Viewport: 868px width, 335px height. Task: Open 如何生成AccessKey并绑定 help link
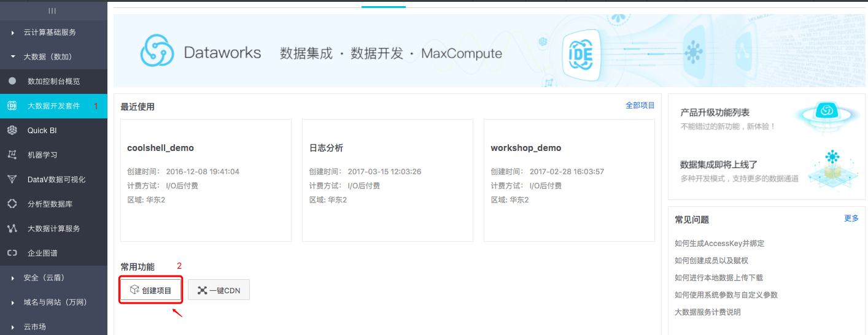tap(719, 244)
